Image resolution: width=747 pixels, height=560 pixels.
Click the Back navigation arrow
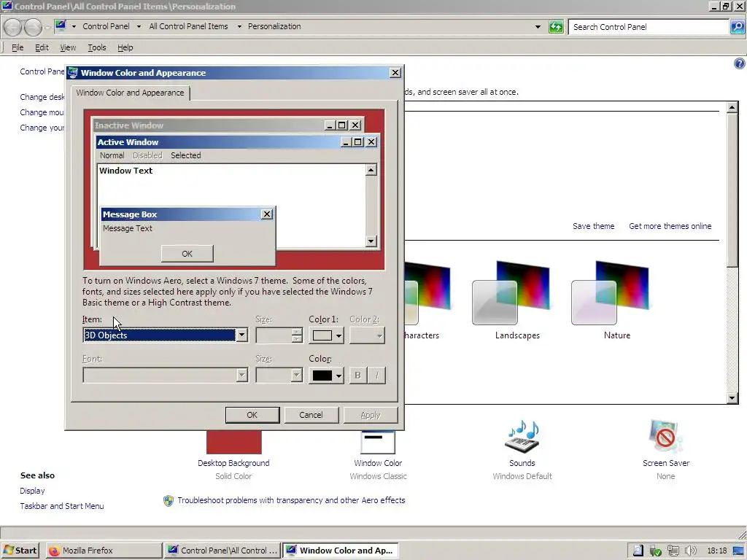(x=13, y=27)
